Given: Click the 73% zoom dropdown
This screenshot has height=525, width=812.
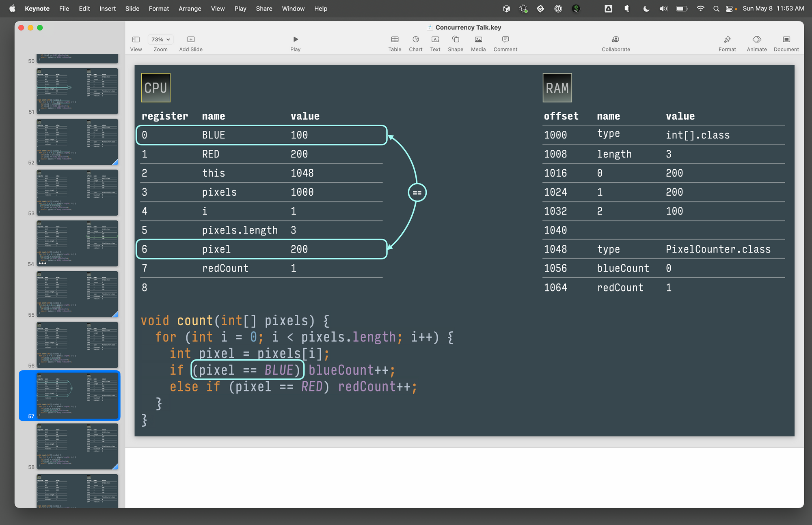Looking at the screenshot, I should (160, 40).
